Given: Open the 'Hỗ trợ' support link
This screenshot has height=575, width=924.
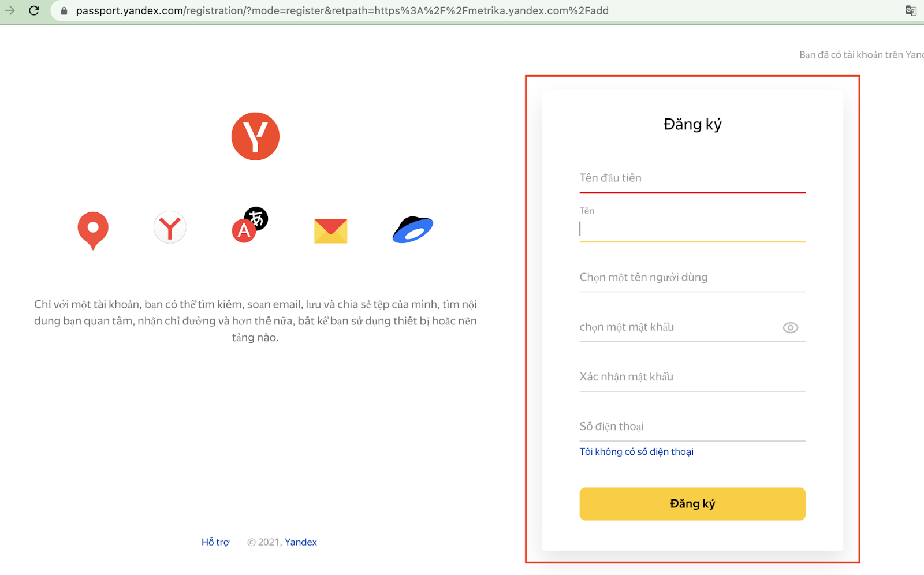Looking at the screenshot, I should tap(215, 542).
